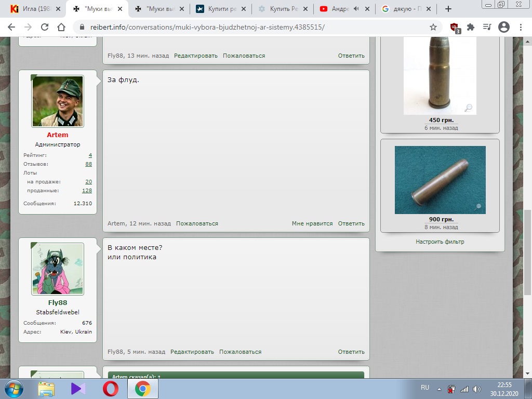This screenshot has height=399, width=532.
Task: Click the address bar URL
Action: [x=207, y=27]
